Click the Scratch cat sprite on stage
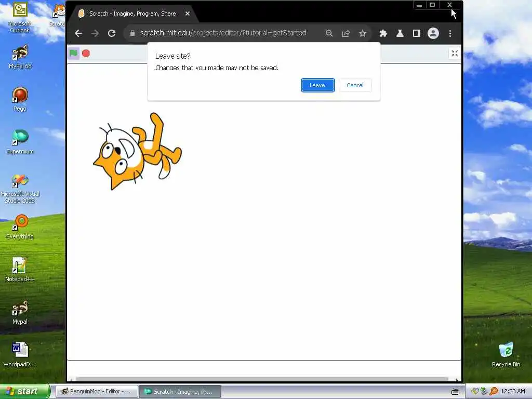This screenshot has width=532, height=399. click(x=137, y=151)
